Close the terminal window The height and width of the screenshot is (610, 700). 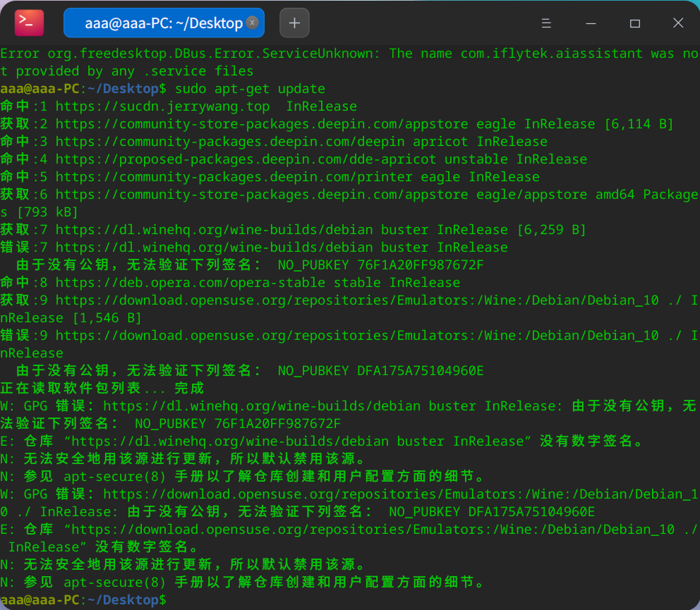[x=678, y=23]
